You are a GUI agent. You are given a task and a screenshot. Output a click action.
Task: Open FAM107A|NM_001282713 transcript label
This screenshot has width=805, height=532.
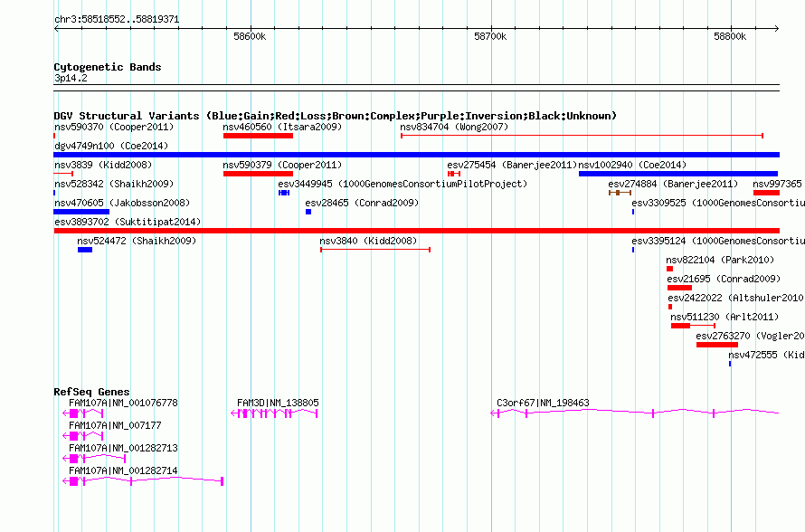pyautogui.click(x=123, y=448)
